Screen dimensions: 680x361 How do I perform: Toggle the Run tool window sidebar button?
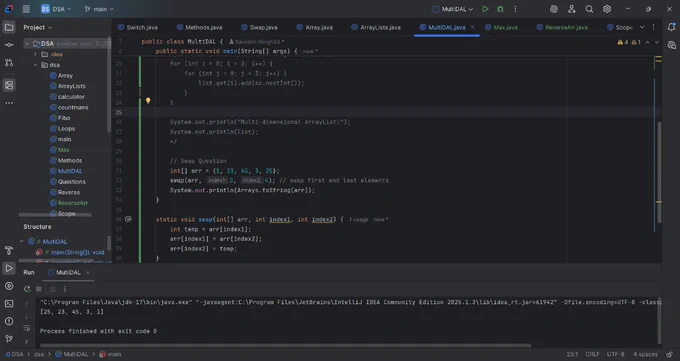click(9, 268)
